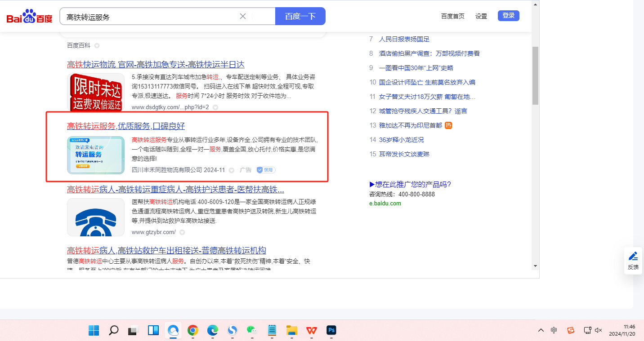Go to 百度首页 in the top navigation
The width and height of the screenshot is (644, 341).
coord(452,16)
